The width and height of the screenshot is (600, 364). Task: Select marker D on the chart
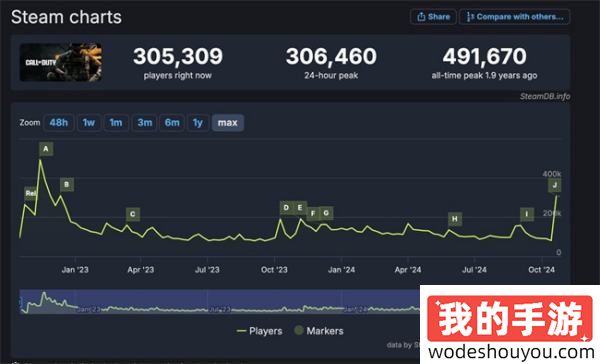(x=286, y=208)
